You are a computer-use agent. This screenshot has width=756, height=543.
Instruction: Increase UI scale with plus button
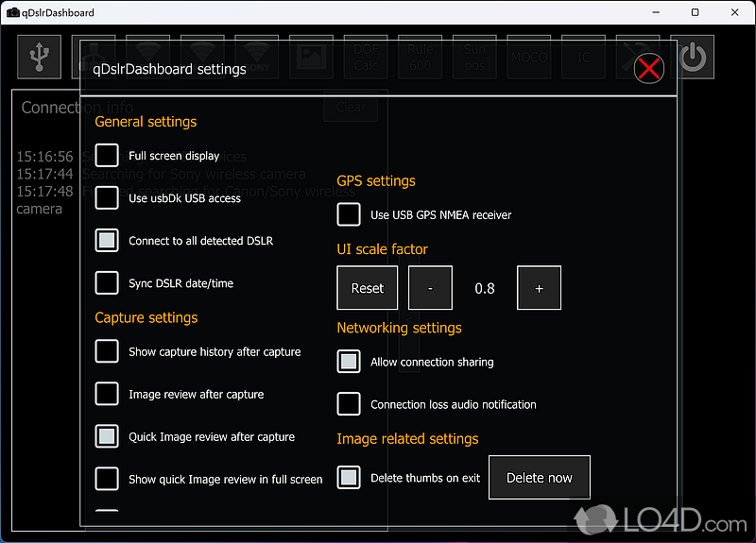point(539,288)
